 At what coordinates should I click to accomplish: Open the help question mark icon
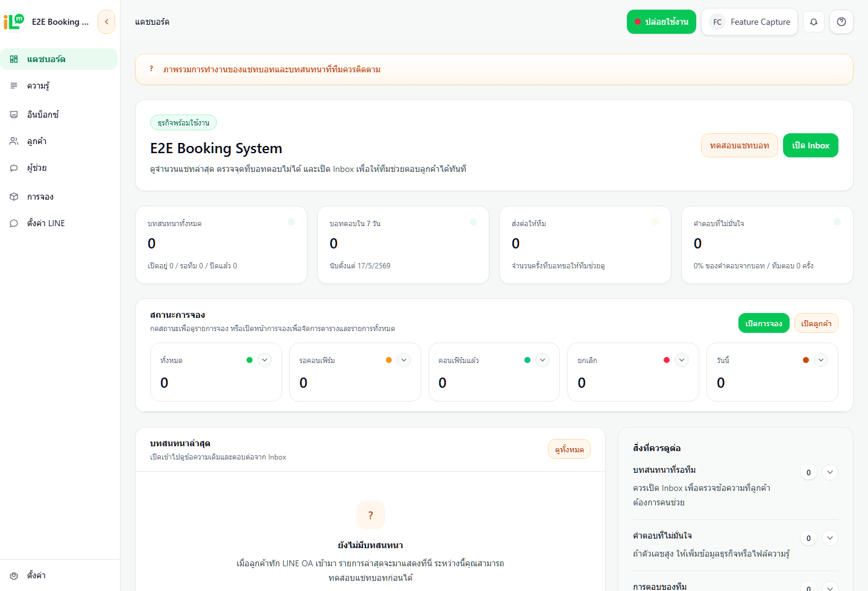click(x=841, y=22)
